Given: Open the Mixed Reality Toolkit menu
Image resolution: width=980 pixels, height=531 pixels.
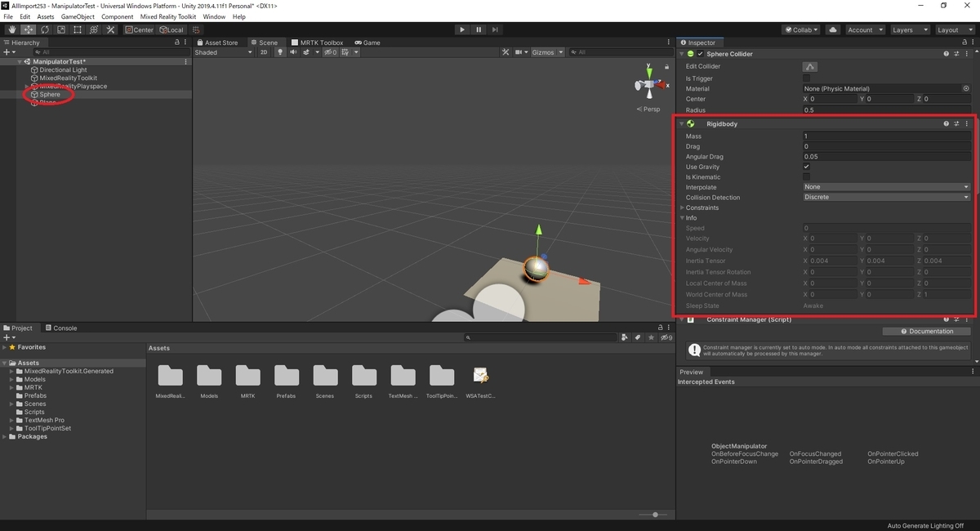Looking at the screenshot, I should tap(169, 16).
